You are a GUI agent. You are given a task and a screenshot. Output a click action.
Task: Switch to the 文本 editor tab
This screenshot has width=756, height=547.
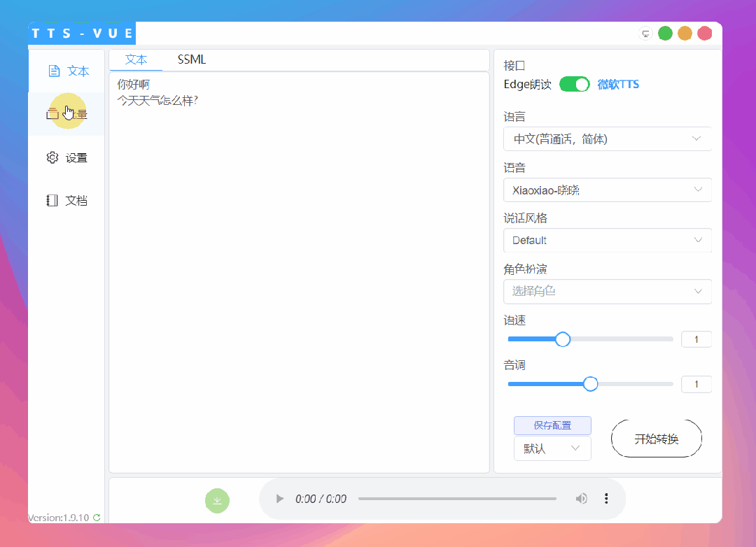point(136,59)
